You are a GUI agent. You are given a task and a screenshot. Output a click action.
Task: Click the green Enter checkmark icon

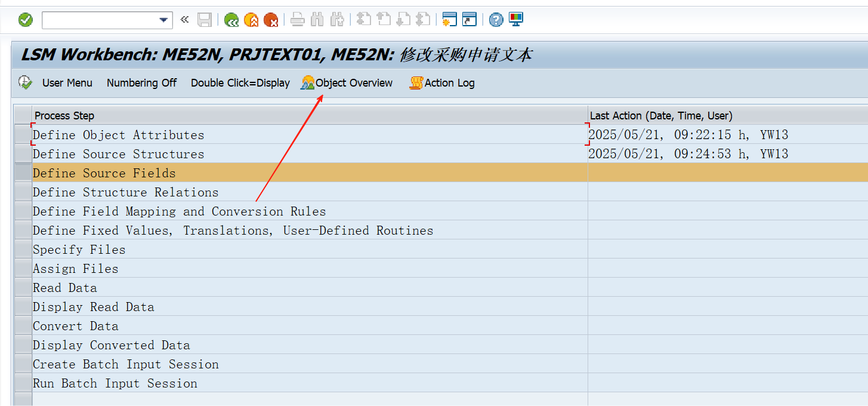coord(26,20)
